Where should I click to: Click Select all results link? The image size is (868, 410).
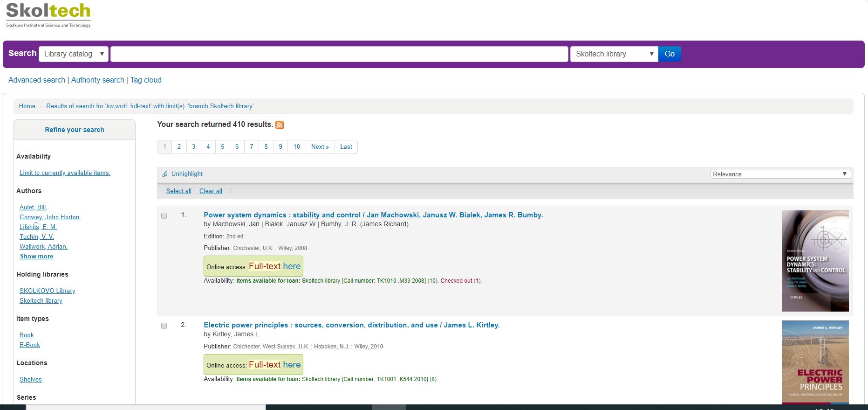(x=178, y=191)
